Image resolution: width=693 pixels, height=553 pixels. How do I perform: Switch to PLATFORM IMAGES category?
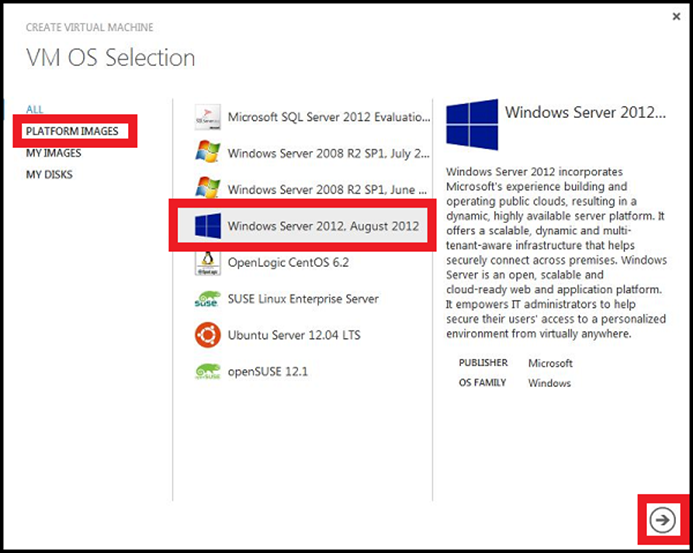pos(72,131)
